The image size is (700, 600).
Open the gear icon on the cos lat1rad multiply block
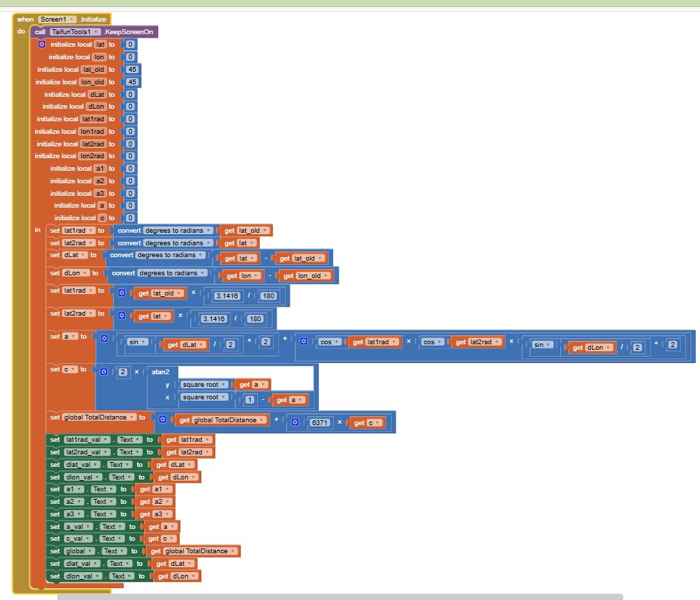click(304, 341)
